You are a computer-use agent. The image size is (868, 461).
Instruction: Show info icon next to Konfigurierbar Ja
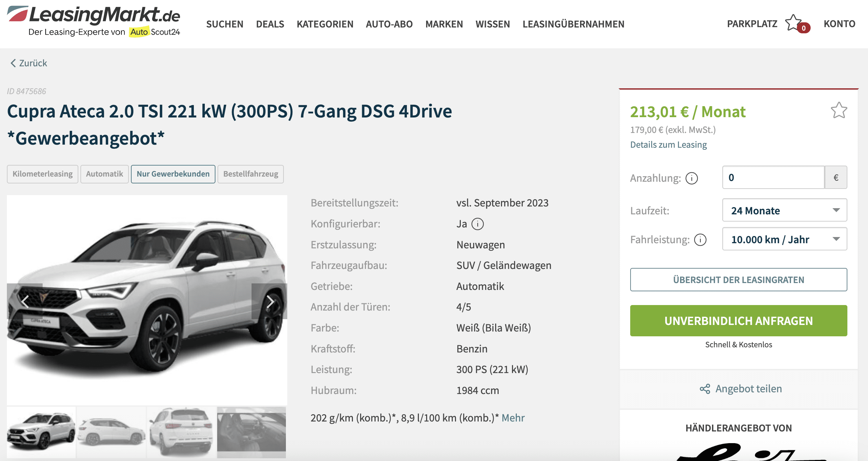pos(477,224)
